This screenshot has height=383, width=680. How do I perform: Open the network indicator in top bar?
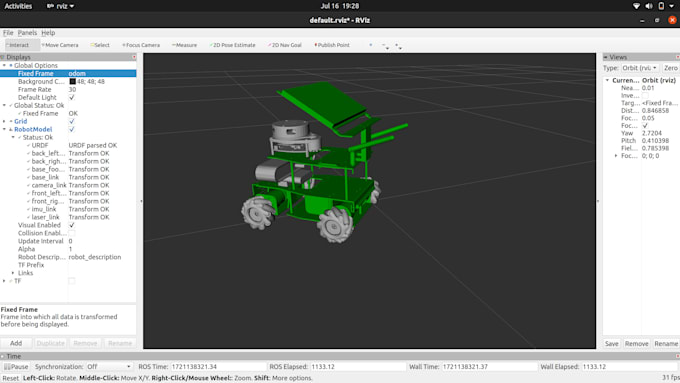(x=636, y=6)
